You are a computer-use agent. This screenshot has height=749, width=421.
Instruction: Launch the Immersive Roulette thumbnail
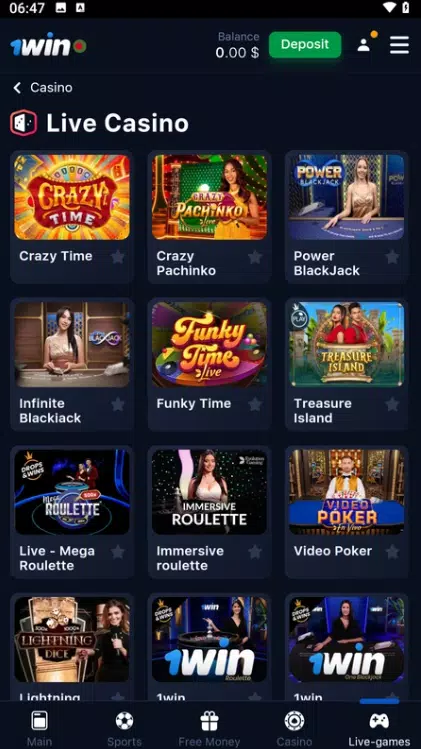[209, 492]
